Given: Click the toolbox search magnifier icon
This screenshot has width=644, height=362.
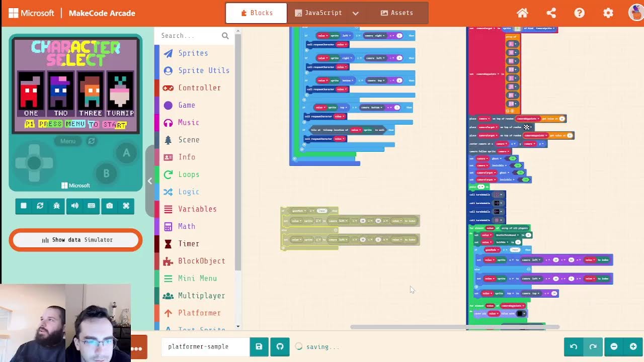Looking at the screenshot, I should tap(225, 36).
